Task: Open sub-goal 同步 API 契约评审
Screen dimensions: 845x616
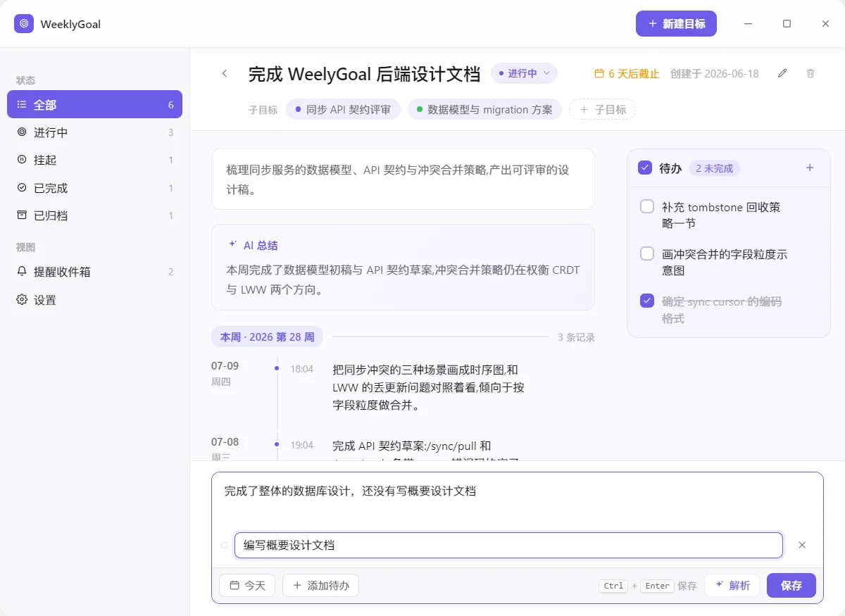Action: [x=343, y=109]
